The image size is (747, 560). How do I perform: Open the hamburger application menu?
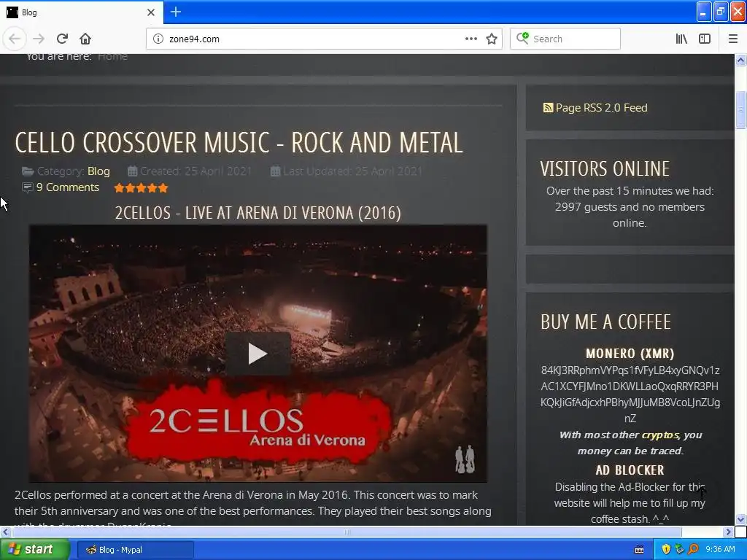click(x=733, y=39)
